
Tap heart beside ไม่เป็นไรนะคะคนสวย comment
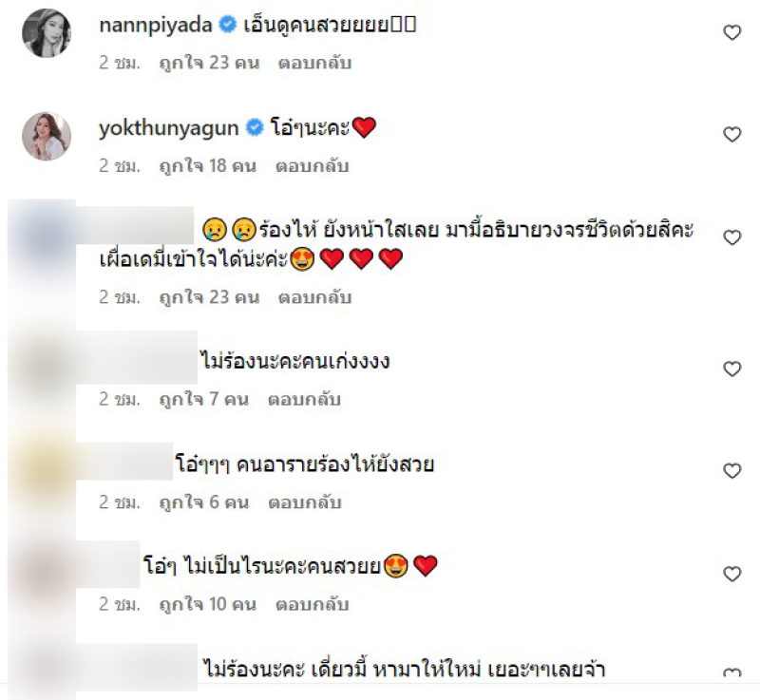tap(731, 574)
